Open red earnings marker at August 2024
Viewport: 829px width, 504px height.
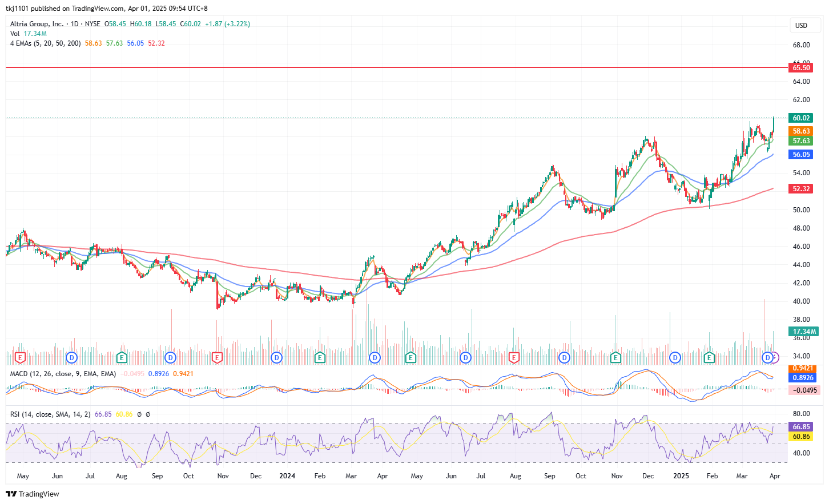[514, 358]
